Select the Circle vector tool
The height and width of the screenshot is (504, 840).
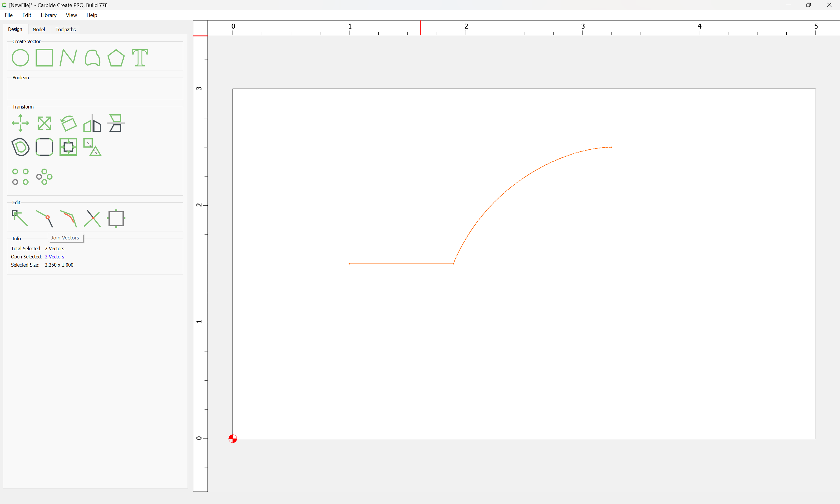[x=20, y=58]
